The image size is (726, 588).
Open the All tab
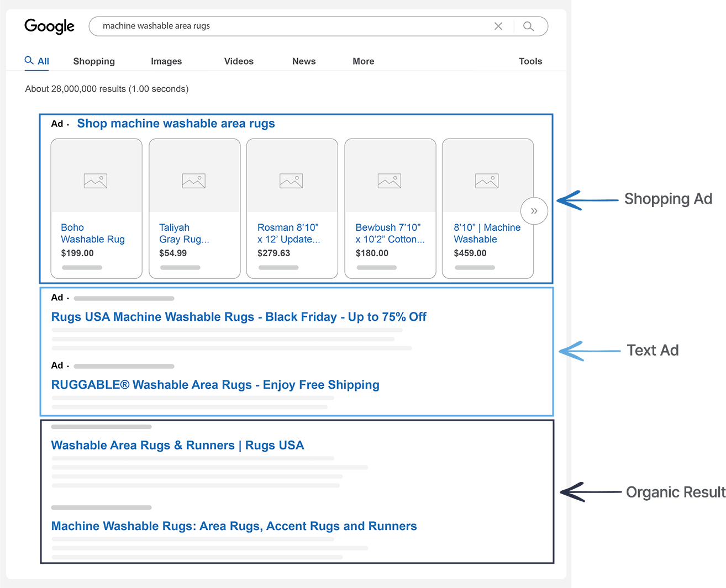point(37,61)
